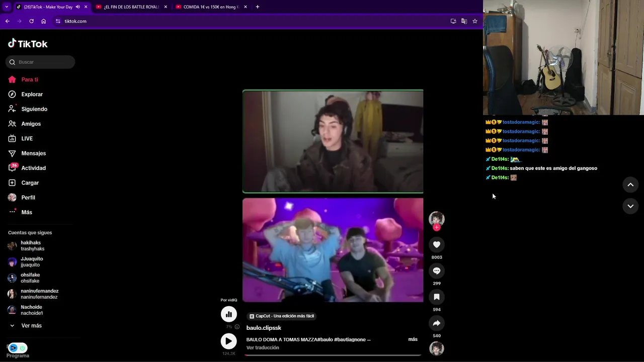Reload the page
The image size is (644, 362).
click(x=31, y=21)
